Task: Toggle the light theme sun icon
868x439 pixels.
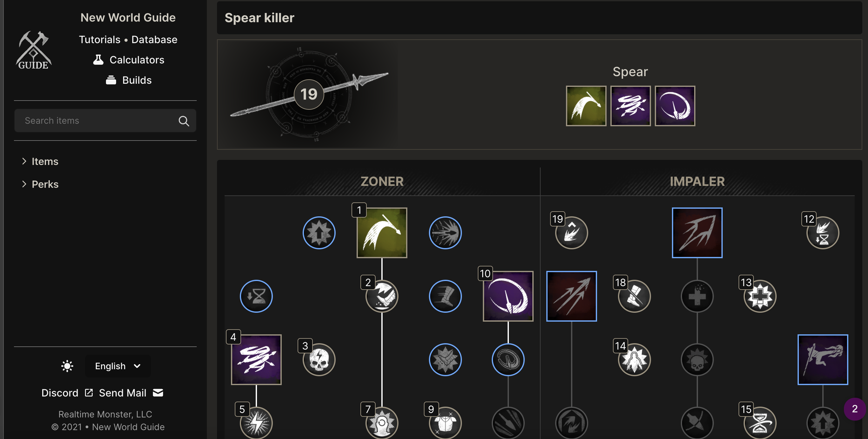Action: click(x=67, y=366)
